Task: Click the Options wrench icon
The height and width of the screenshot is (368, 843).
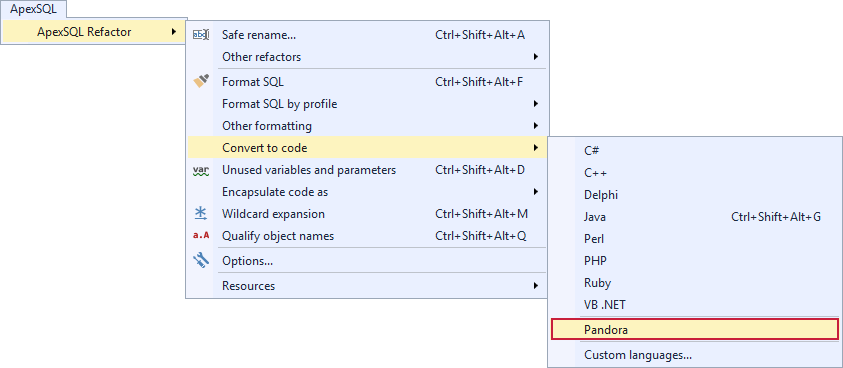Action: (x=201, y=261)
